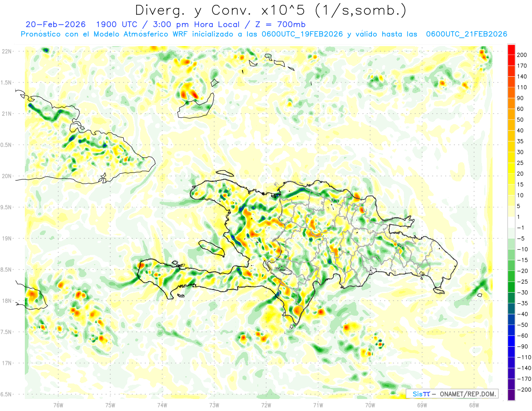Image resolution: width=532 pixels, height=411 pixels.
Task: Click the color bar label '25'
Action: coord(521,163)
